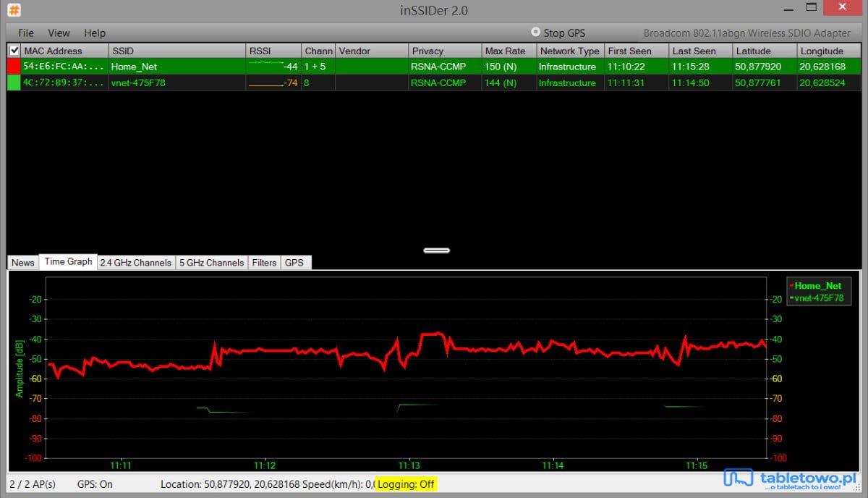Toggle the green checkbox for vnet-475F78 row
Viewport: 868px width, 498px height.
(14, 83)
